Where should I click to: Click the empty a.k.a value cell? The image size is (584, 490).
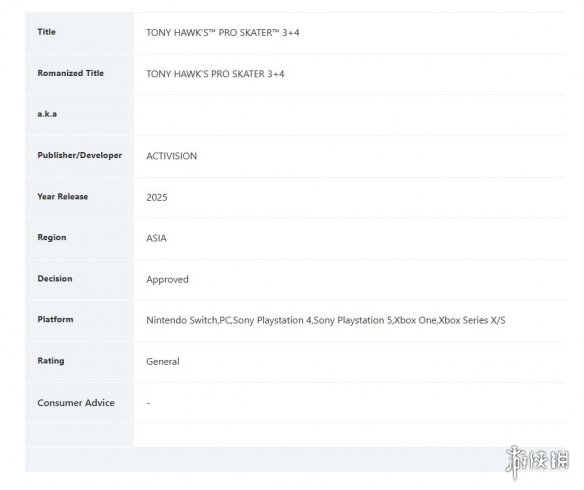[350, 115]
